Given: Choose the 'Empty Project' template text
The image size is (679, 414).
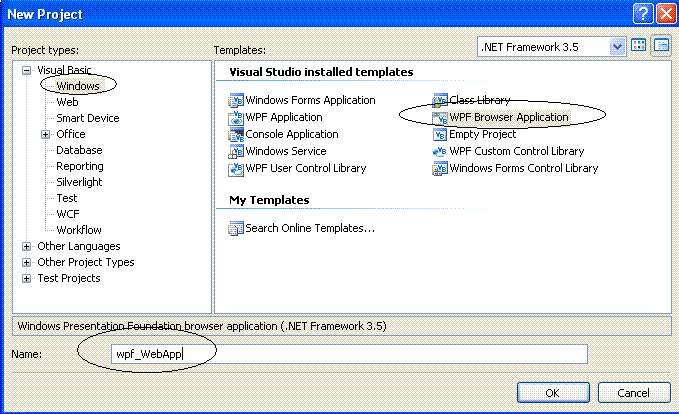Looking at the screenshot, I should 483,135.
